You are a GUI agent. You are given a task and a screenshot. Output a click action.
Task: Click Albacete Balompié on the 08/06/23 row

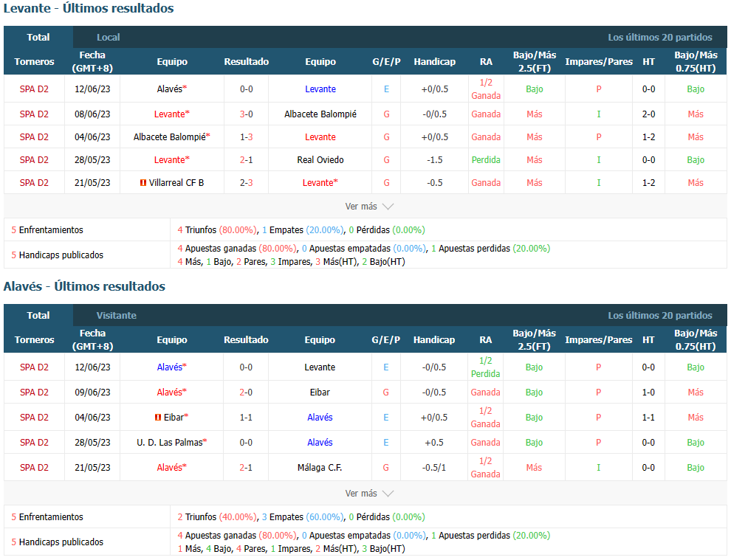pos(320,114)
